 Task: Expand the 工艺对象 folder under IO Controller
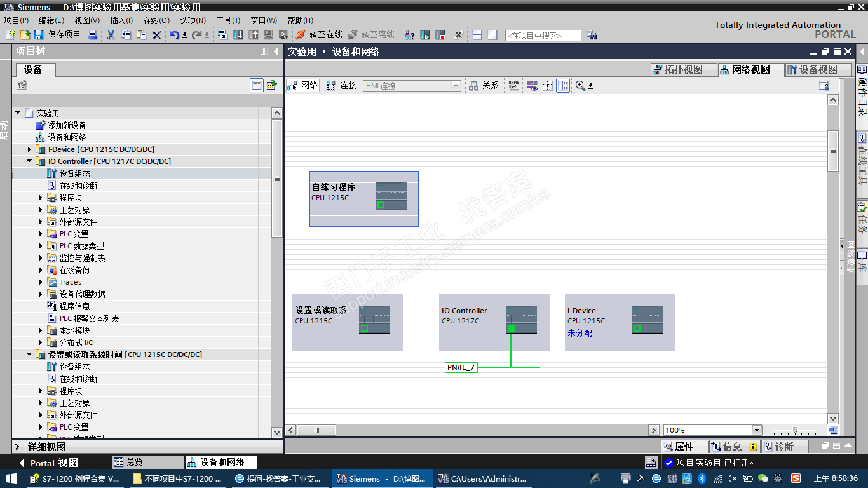(x=41, y=210)
